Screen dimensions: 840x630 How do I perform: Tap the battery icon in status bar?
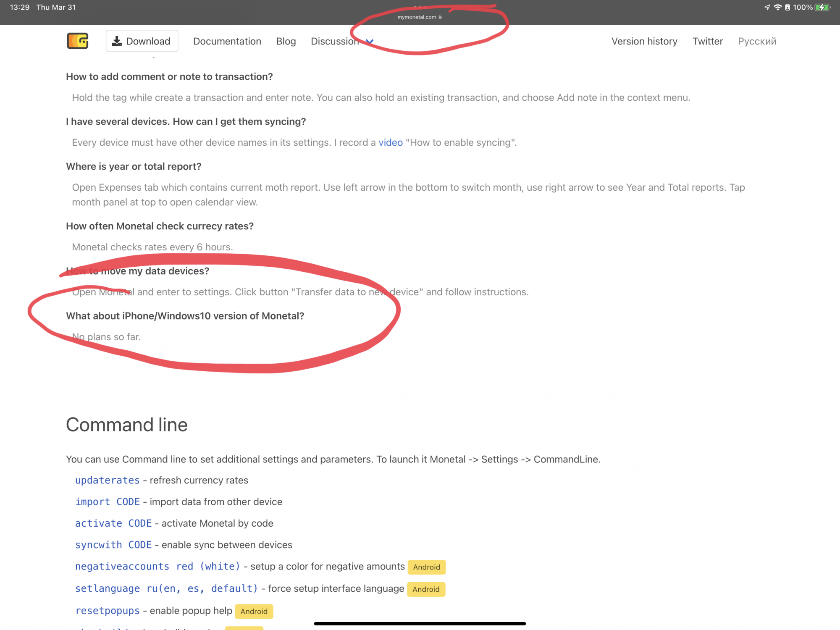click(822, 7)
